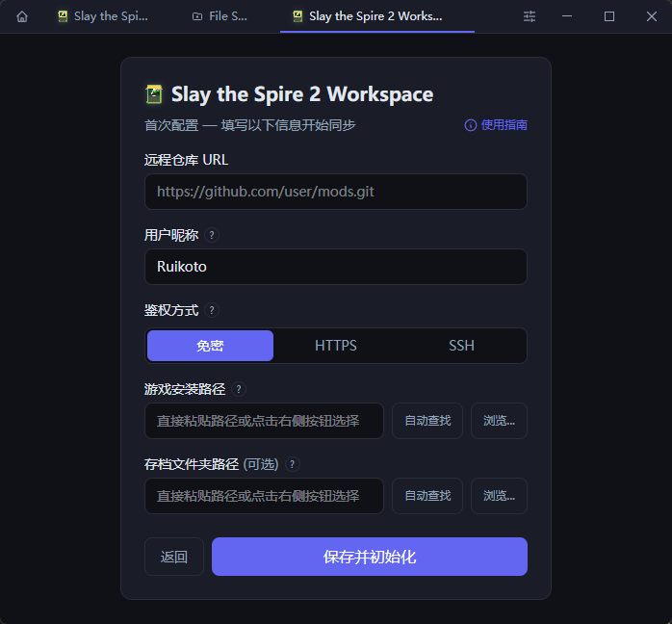Focus the 游戏安装路径 path input
672x624 pixels.
(264, 421)
